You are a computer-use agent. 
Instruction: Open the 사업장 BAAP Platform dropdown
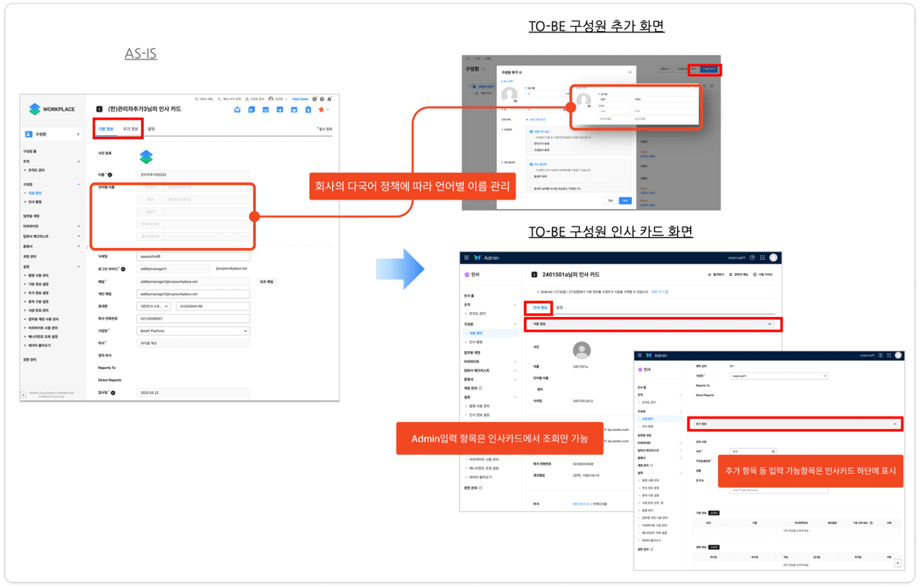tap(193, 331)
